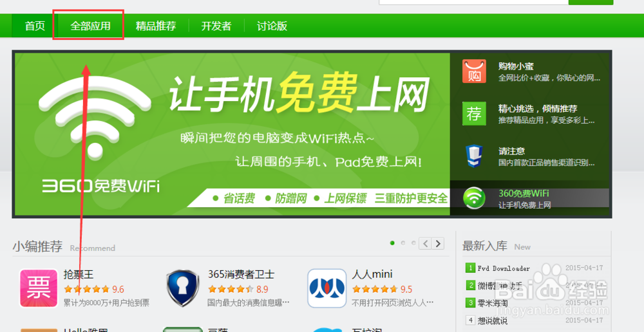Click the green 荐 recommendation icon
This screenshot has width=644, height=332.
click(474, 114)
